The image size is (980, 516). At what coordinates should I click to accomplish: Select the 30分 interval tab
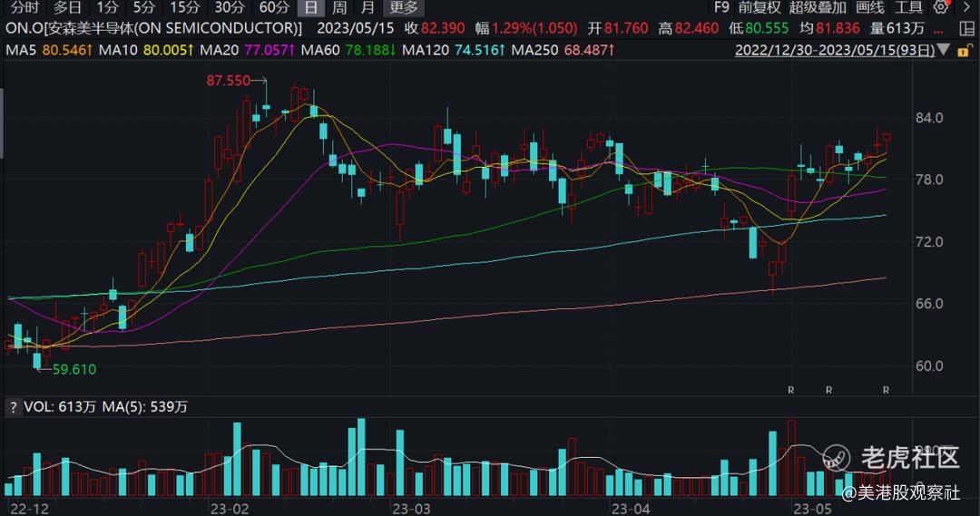pos(230,7)
